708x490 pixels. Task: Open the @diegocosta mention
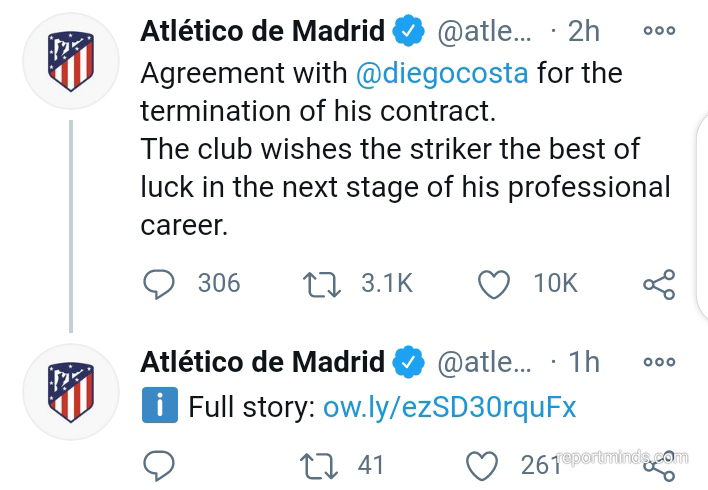coord(443,73)
